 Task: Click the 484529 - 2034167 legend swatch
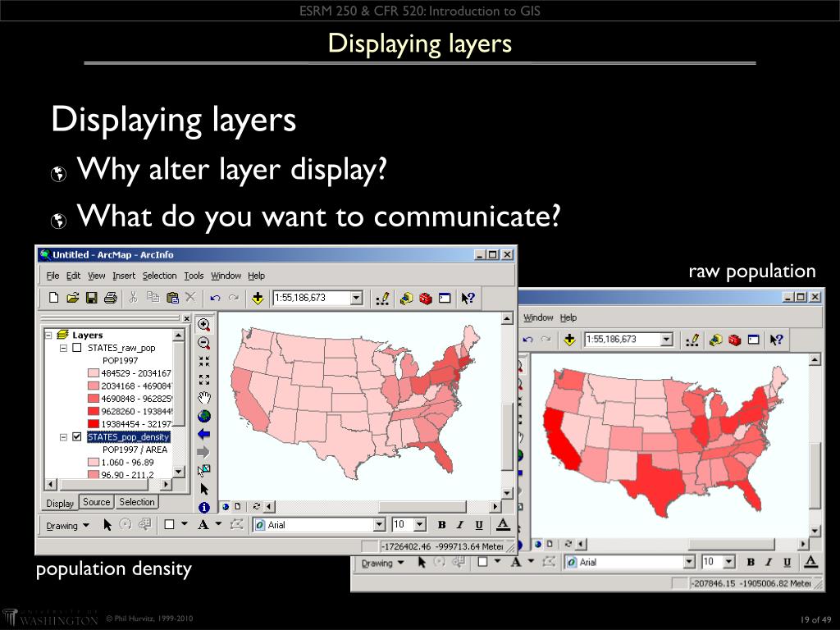tap(94, 373)
